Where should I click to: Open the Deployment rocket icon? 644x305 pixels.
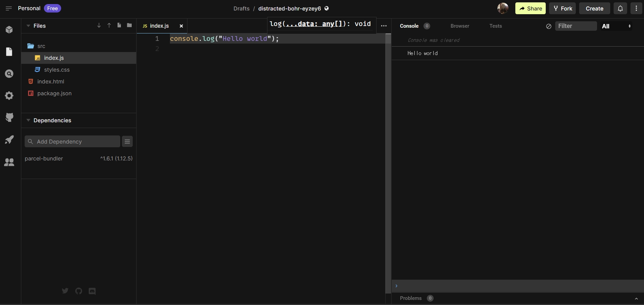pyautogui.click(x=9, y=139)
